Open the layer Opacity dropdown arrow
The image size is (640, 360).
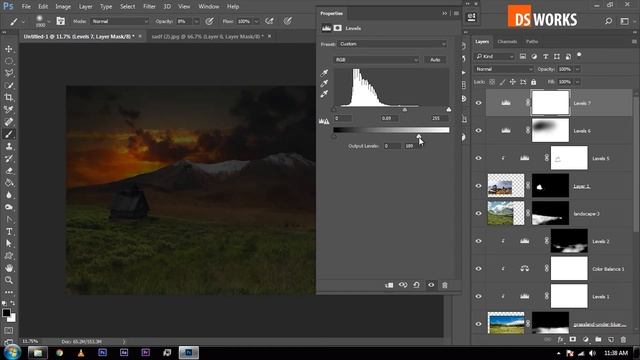[578, 69]
